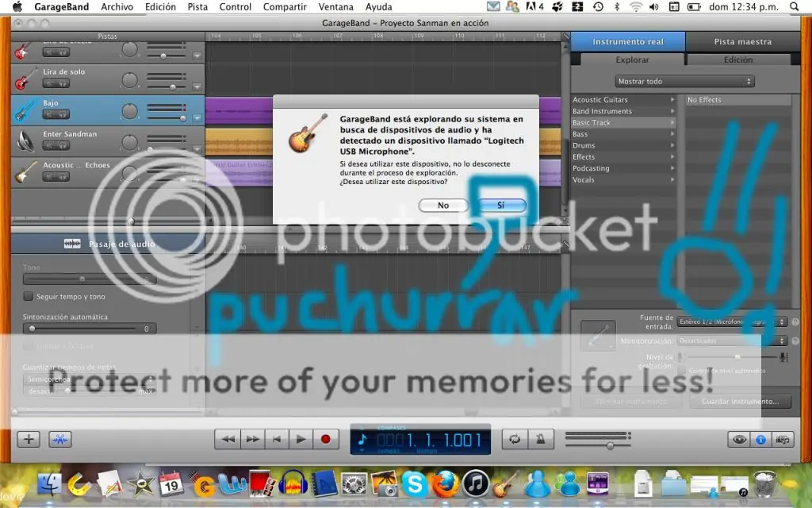Click GarageBand guitar icon in dock
Viewport: 812px width, 508px height.
(x=505, y=484)
